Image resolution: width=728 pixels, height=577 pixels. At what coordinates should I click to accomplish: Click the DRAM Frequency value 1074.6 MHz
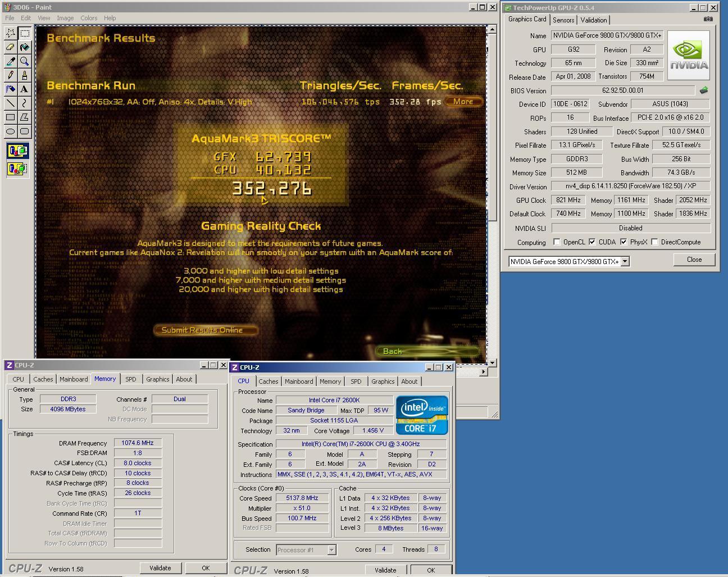click(138, 443)
